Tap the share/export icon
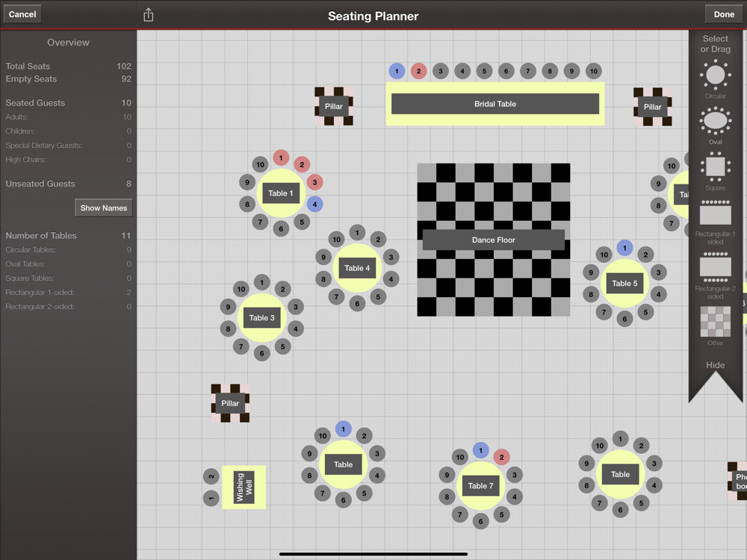 [148, 15]
